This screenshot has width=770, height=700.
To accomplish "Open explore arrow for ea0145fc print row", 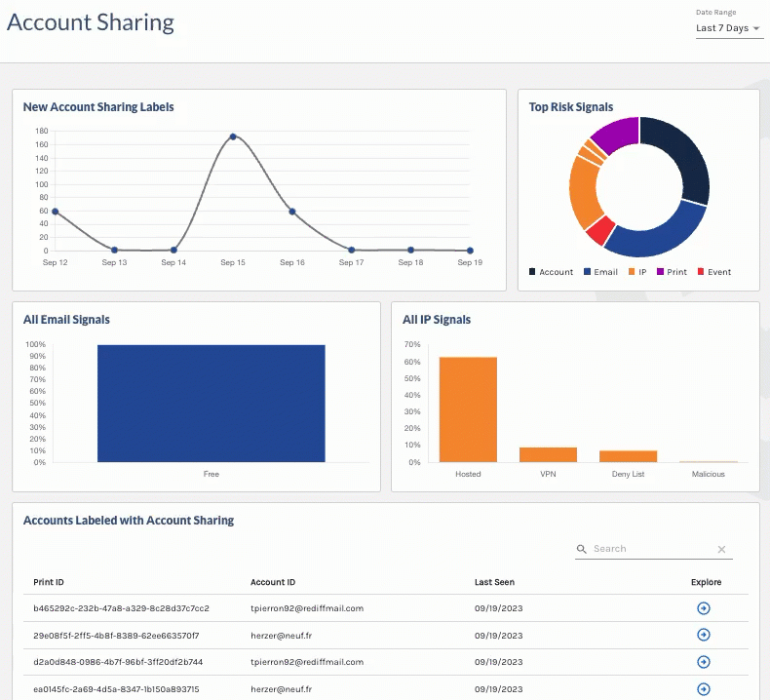I will 703,688.
